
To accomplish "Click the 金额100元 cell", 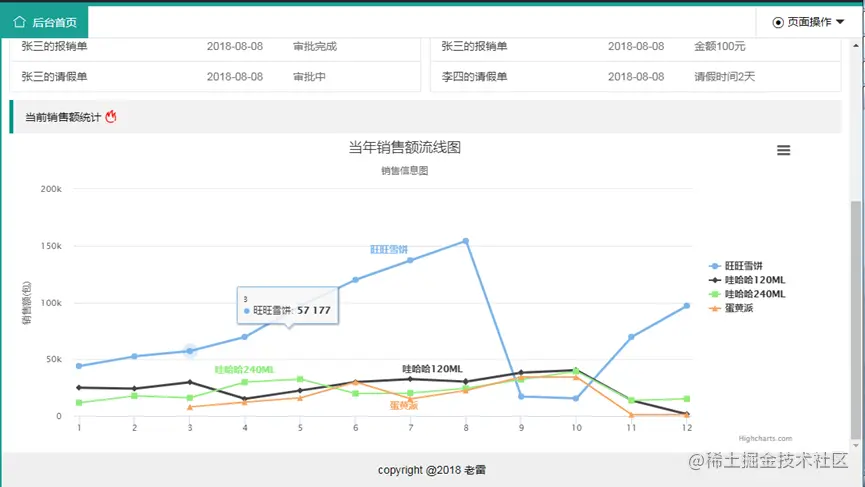I will click(x=719, y=46).
